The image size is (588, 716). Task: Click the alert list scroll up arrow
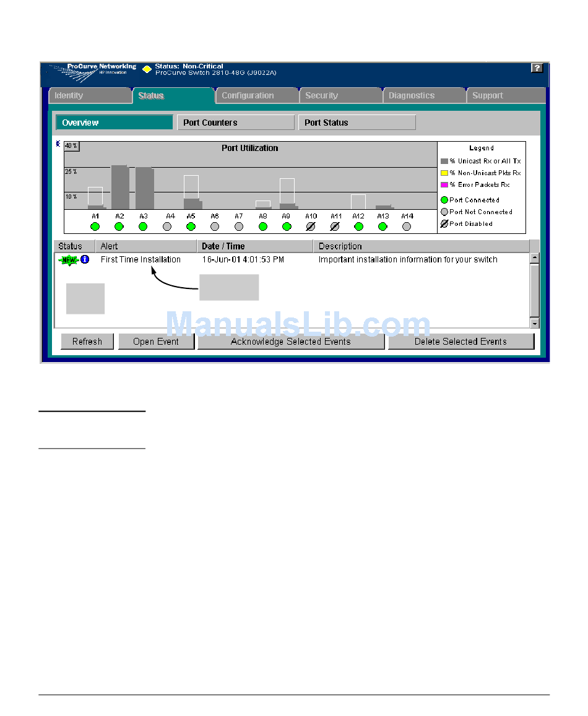pos(535,258)
